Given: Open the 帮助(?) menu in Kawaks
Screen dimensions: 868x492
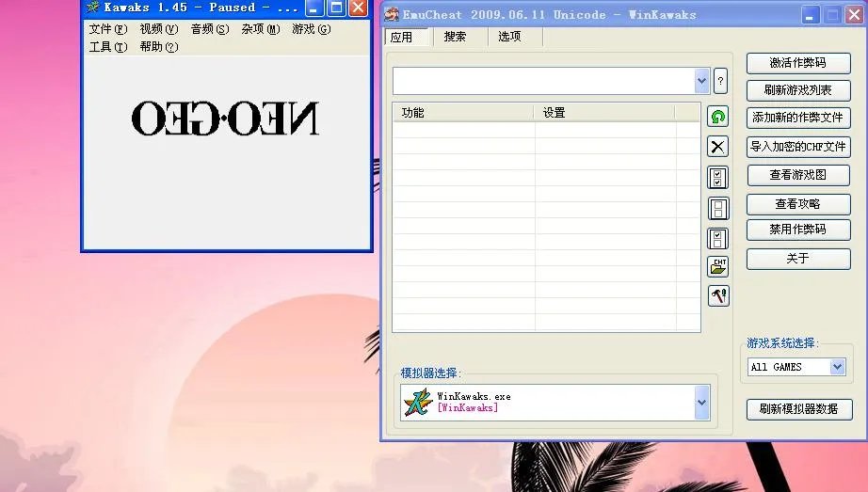Looking at the screenshot, I should point(159,47).
